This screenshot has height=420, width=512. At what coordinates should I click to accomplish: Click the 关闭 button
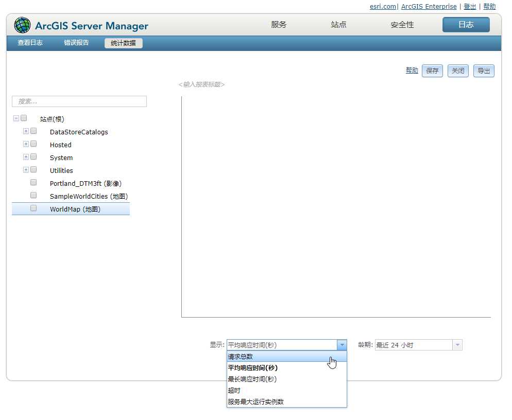458,71
